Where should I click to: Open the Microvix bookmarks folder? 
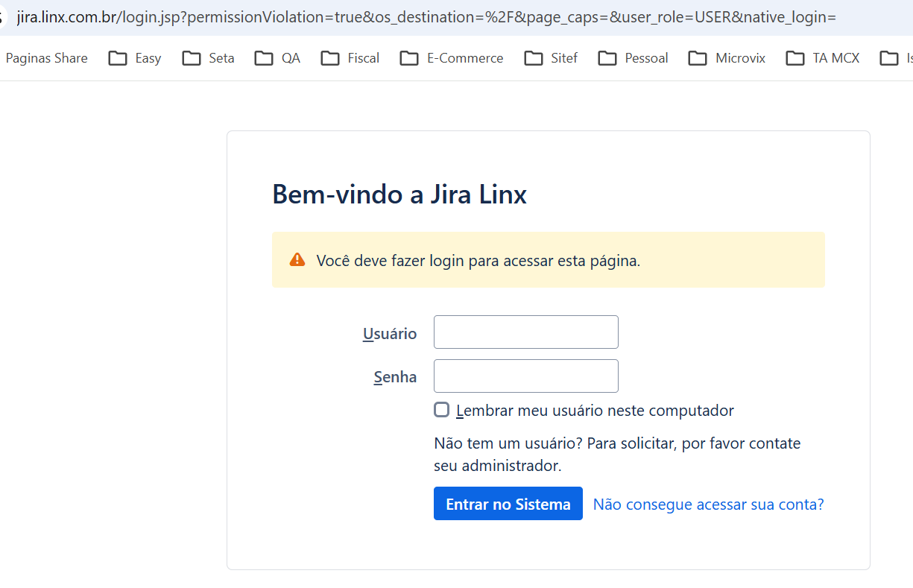click(x=727, y=58)
